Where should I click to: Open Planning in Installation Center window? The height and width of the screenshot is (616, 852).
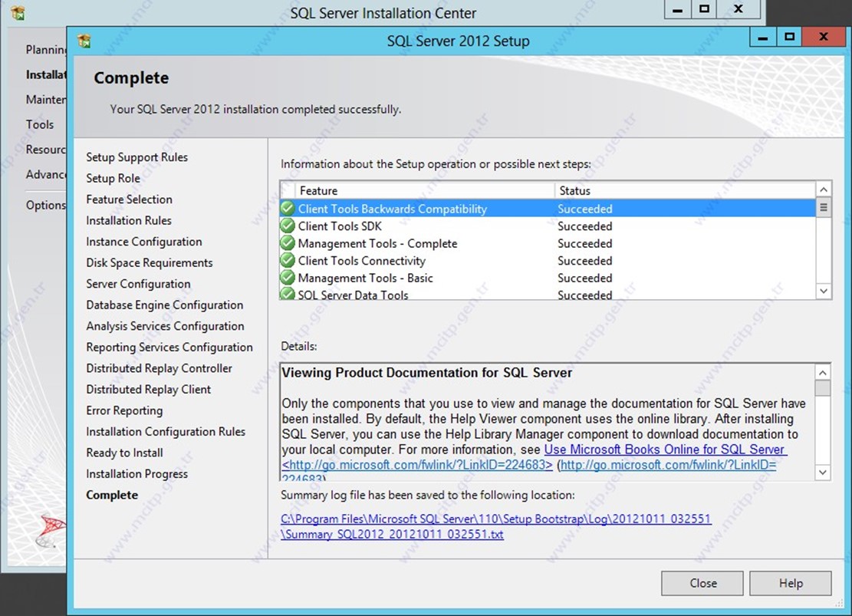[x=46, y=49]
